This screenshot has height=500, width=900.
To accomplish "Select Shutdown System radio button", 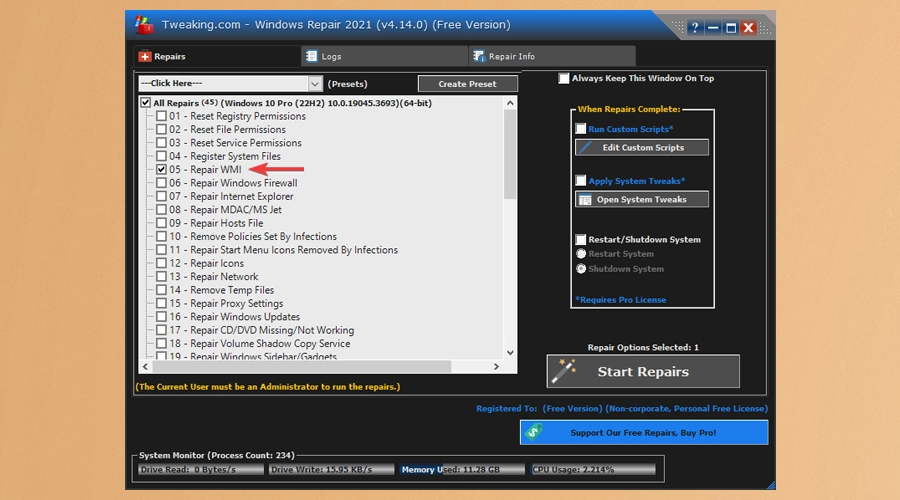I will point(581,269).
